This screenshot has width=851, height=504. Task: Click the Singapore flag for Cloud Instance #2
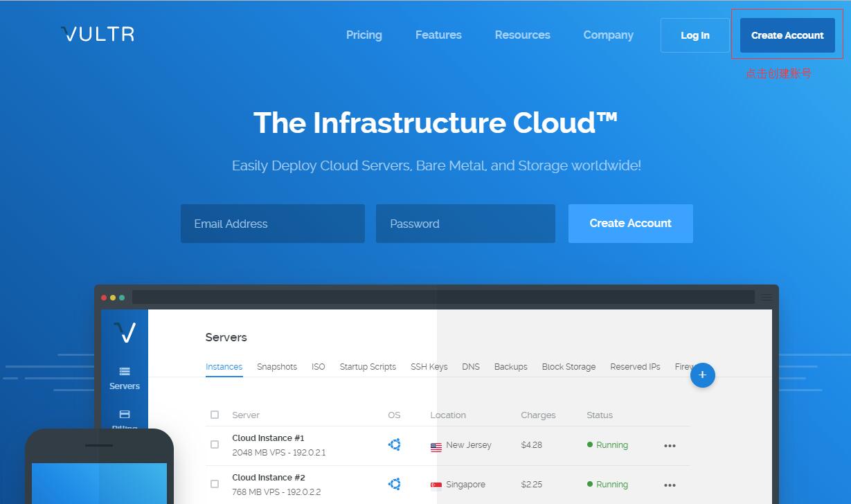point(436,485)
